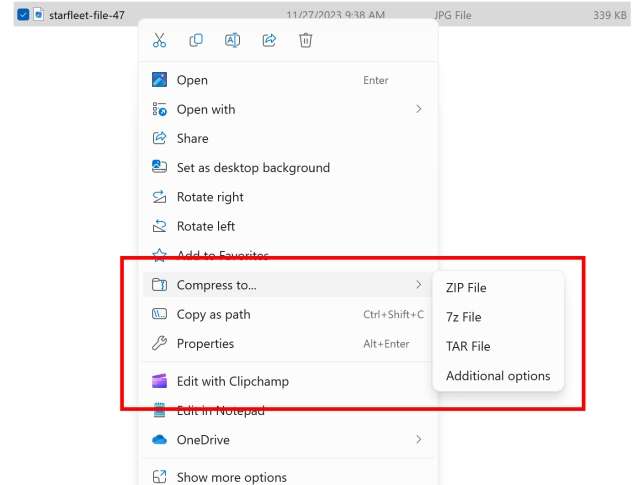Click Show more options
Viewport: 640px width, 485px height.
(231, 477)
